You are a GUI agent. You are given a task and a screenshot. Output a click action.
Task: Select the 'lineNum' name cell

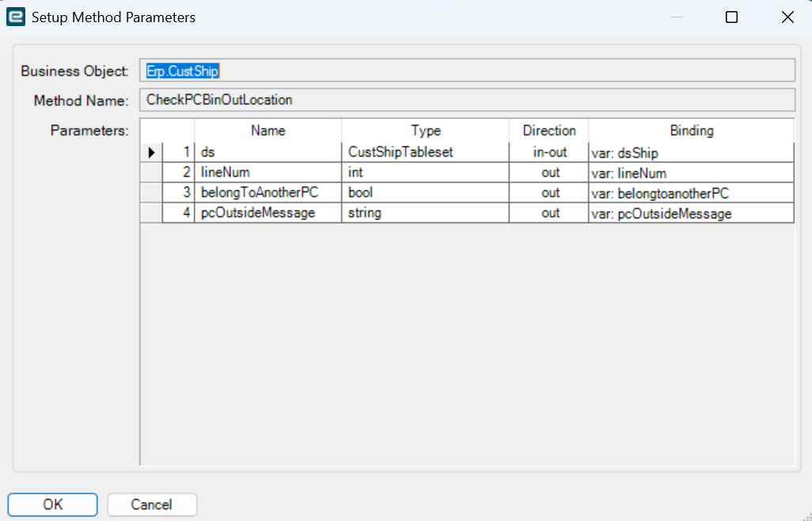[x=268, y=173]
